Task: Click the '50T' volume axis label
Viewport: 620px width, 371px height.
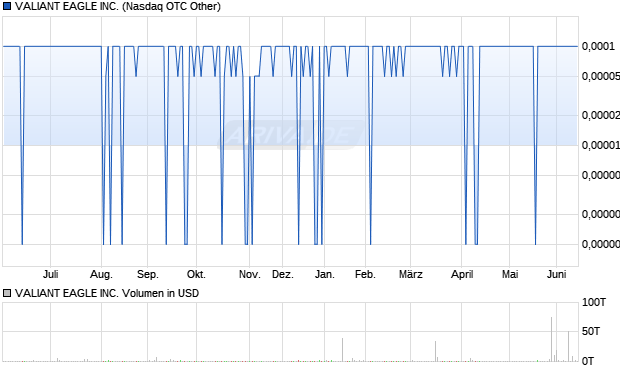Action: [591, 331]
